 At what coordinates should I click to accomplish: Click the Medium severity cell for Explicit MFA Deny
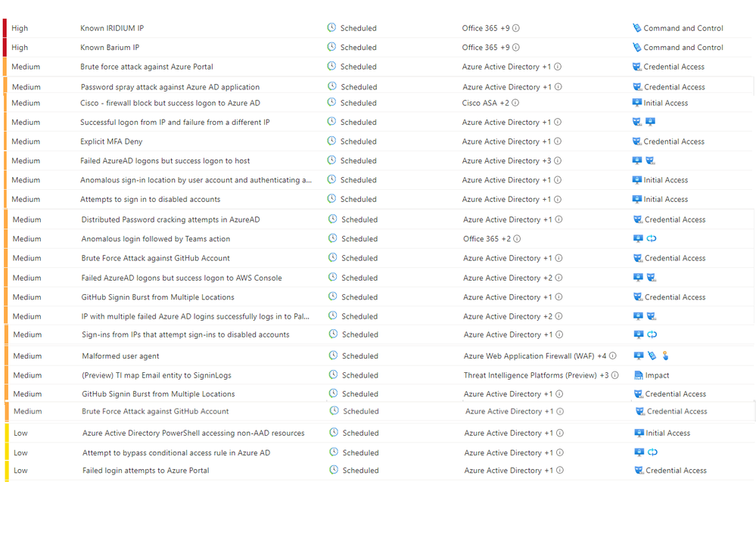26,141
